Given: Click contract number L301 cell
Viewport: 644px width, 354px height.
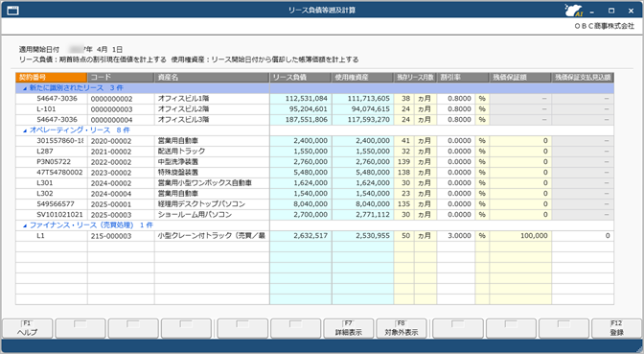Looking at the screenshot, I should coord(52,183).
